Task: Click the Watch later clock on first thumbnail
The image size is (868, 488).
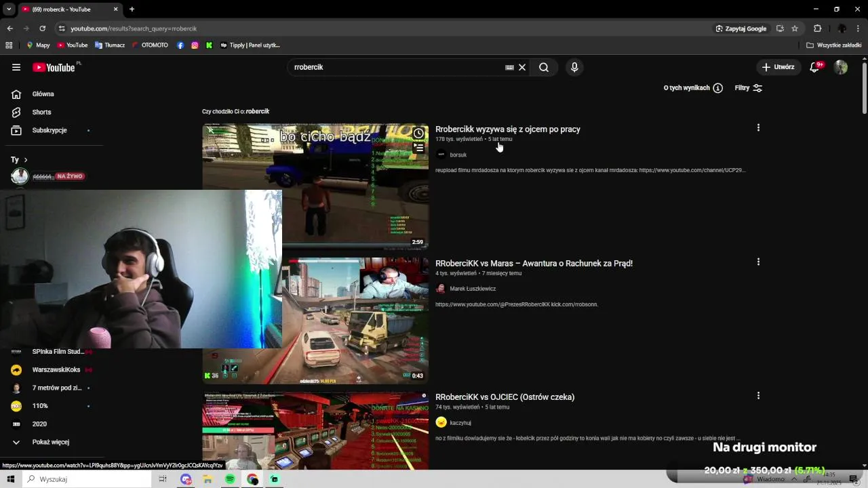Action: 418,134
